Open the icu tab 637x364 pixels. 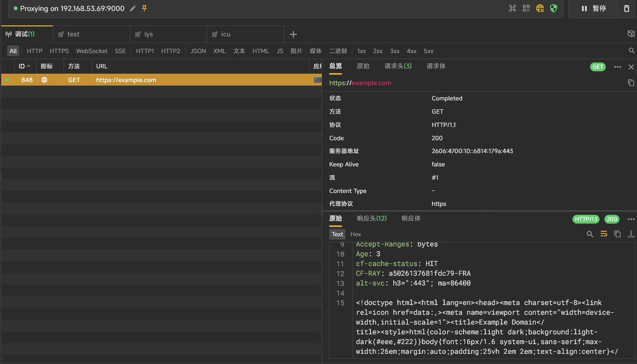click(246, 34)
